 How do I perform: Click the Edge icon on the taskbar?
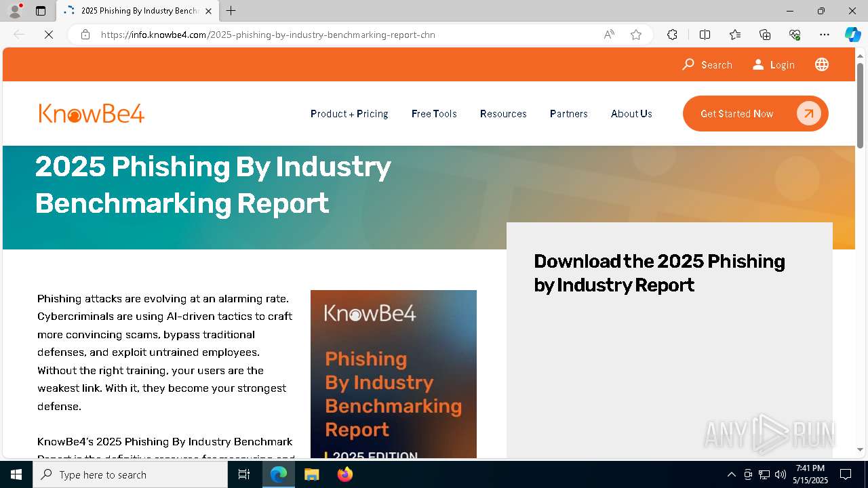(x=279, y=474)
